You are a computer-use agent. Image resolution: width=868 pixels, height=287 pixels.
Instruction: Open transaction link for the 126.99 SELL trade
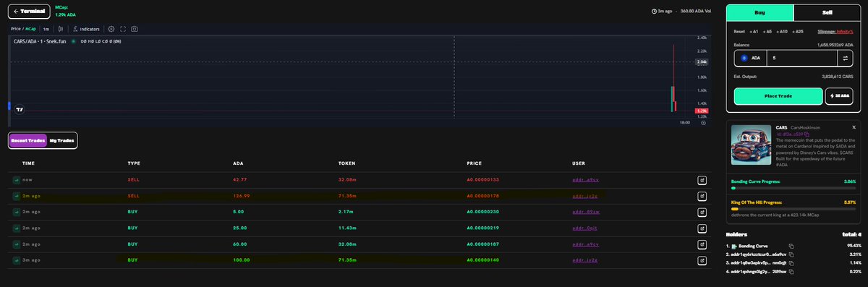point(702,196)
